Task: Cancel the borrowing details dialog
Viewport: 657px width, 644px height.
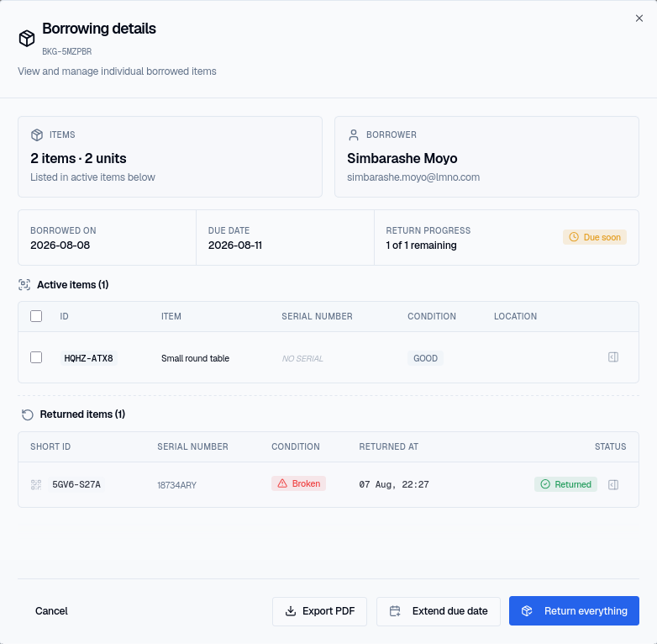Action: coord(51,611)
